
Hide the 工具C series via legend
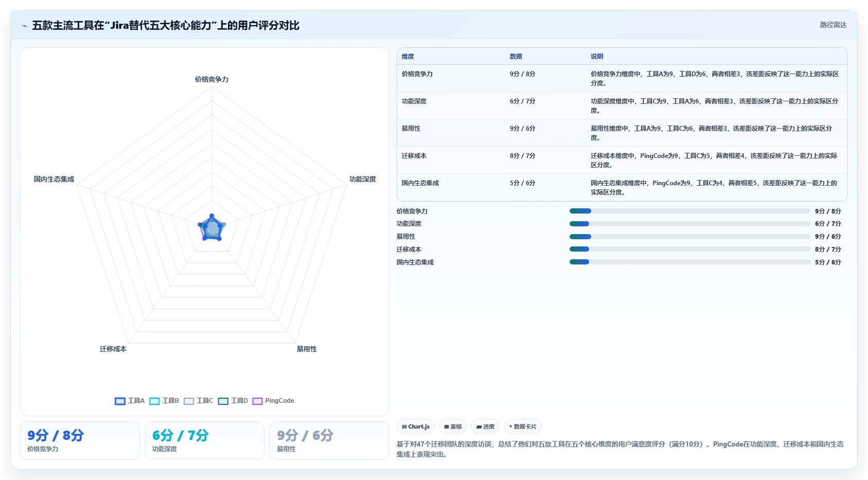198,401
